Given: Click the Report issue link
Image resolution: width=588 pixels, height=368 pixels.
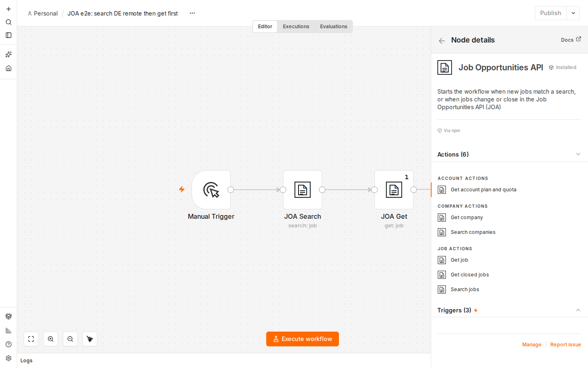Looking at the screenshot, I should tap(566, 345).
